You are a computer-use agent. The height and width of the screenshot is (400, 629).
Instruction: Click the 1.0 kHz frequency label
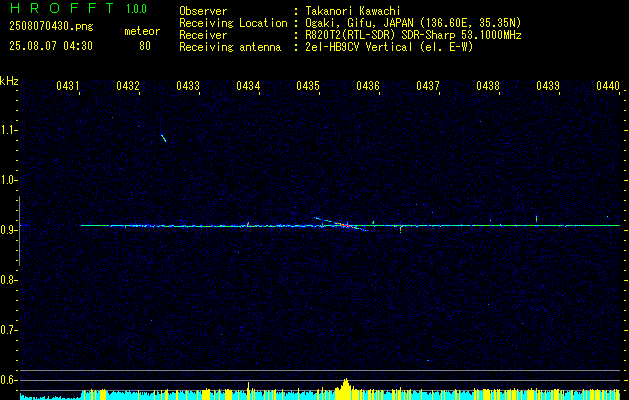pos(8,181)
